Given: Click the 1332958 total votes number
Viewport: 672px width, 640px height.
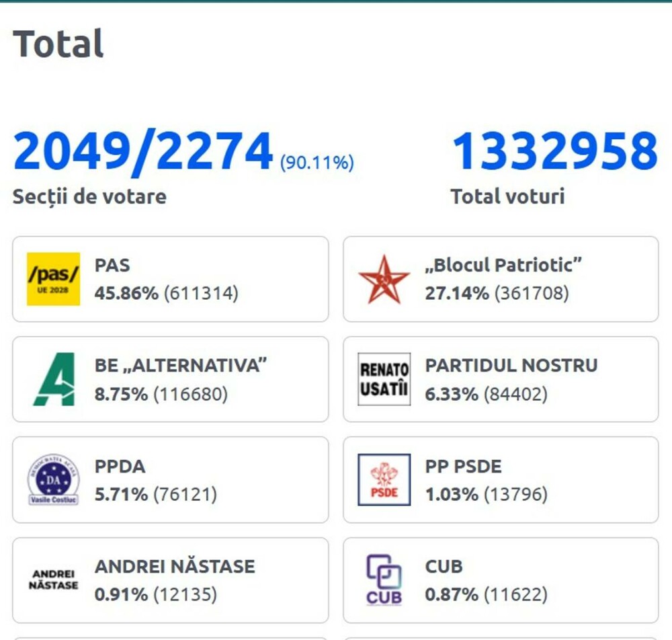Looking at the screenshot, I should point(554,151).
